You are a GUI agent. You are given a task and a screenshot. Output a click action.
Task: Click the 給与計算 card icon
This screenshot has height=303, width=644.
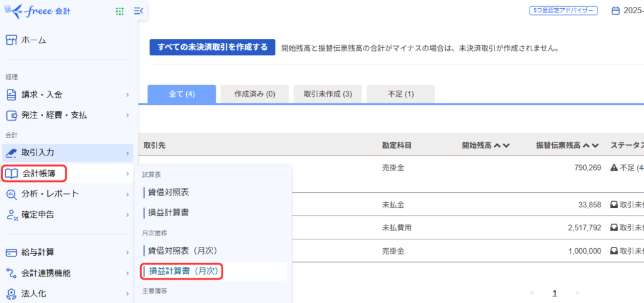pyautogui.click(x=11, y=253)
